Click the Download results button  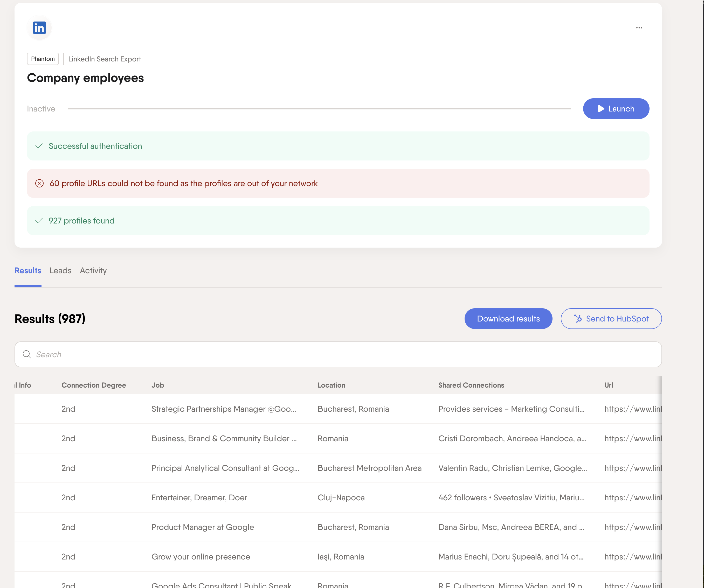[x=508, y=319]
